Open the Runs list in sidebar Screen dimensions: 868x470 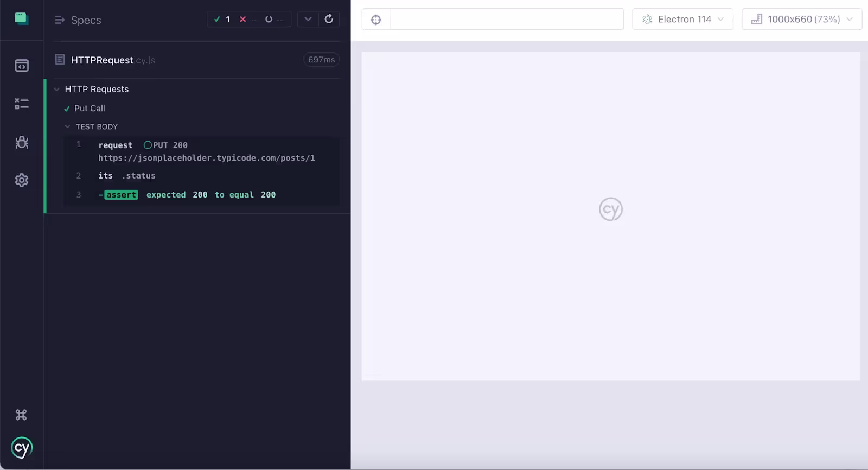(22, 104)
